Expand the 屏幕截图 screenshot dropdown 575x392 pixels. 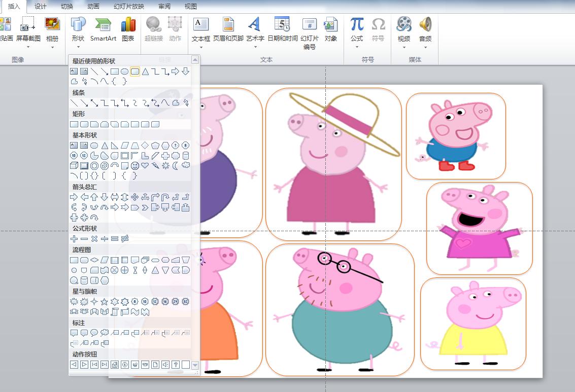point(28,47)
